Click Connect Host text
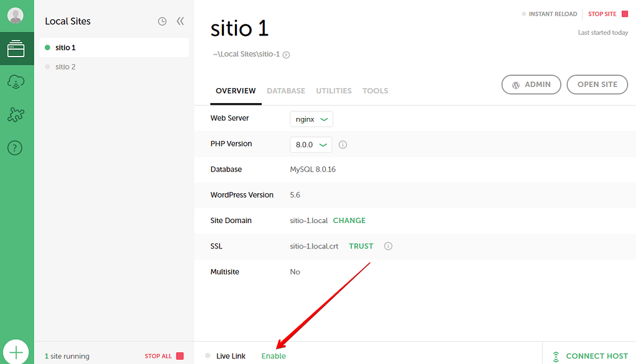 point(597,356)
